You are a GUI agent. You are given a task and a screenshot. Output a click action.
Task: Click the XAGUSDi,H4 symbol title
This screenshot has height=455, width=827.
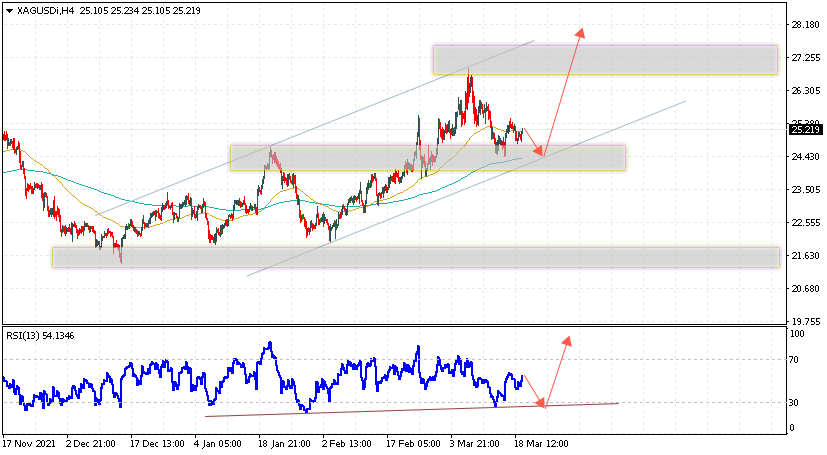pyautogui.click(x=45, y=11)
